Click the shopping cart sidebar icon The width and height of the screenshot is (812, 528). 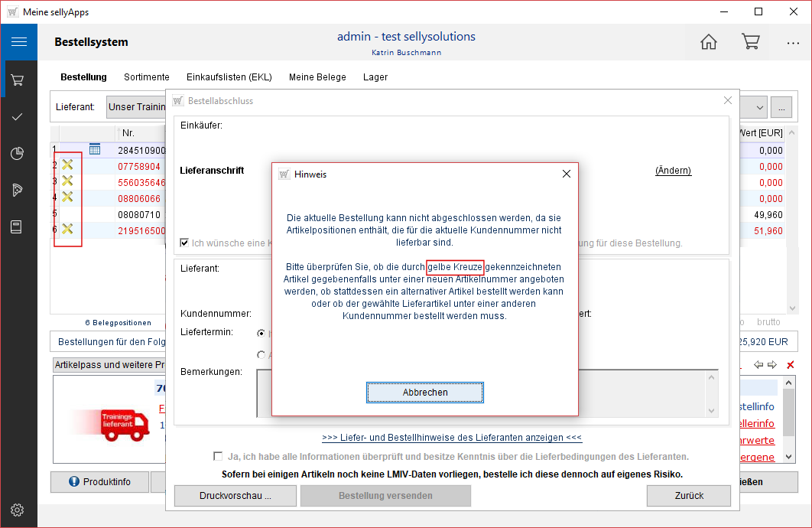tap(18, 80)
